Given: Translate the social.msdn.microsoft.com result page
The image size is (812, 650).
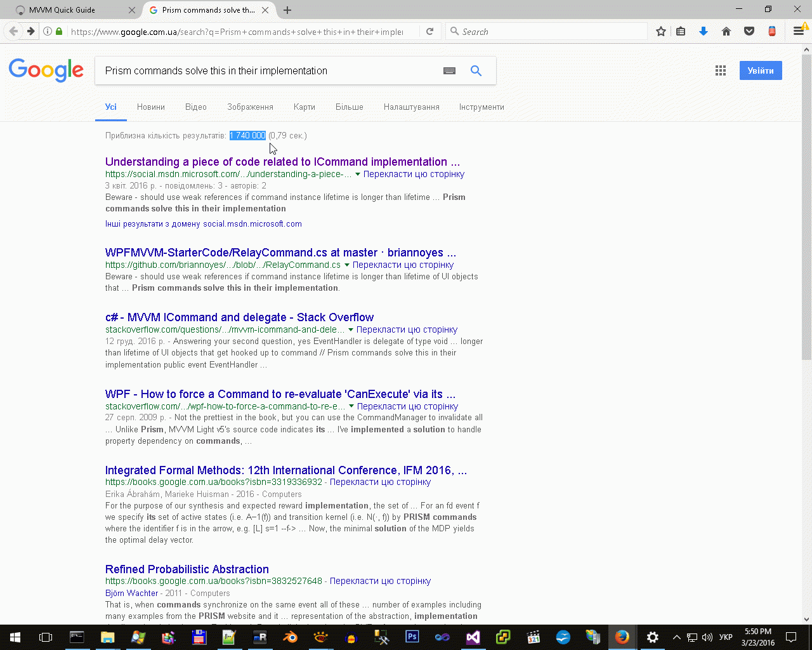Looking at the screenshot, I should click(414, 174).
